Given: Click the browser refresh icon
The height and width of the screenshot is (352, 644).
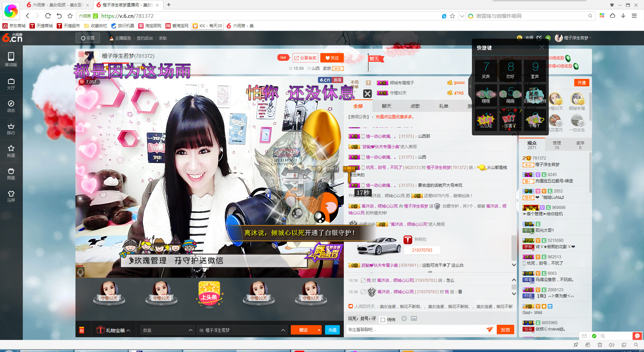Looking at the screenshot, I should 48,16.
